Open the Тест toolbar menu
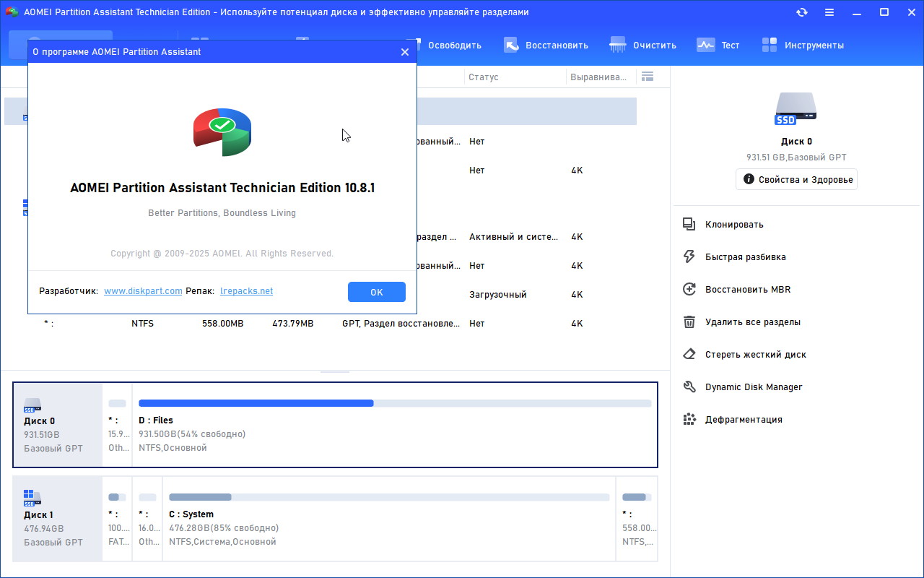924x578 pixels. [718, 45]
